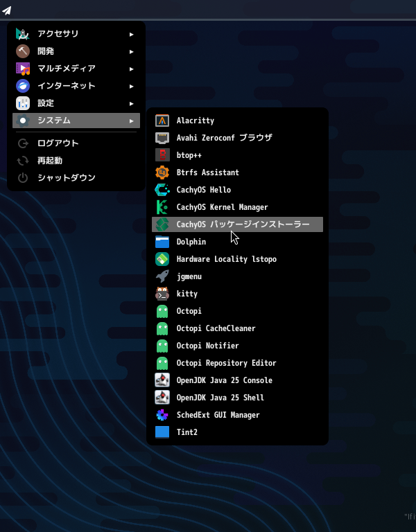Image resolution: width=416 pixels, height=532 pixels.
Task: Choose 再起動 to reboot
Action: coord(76,161)
